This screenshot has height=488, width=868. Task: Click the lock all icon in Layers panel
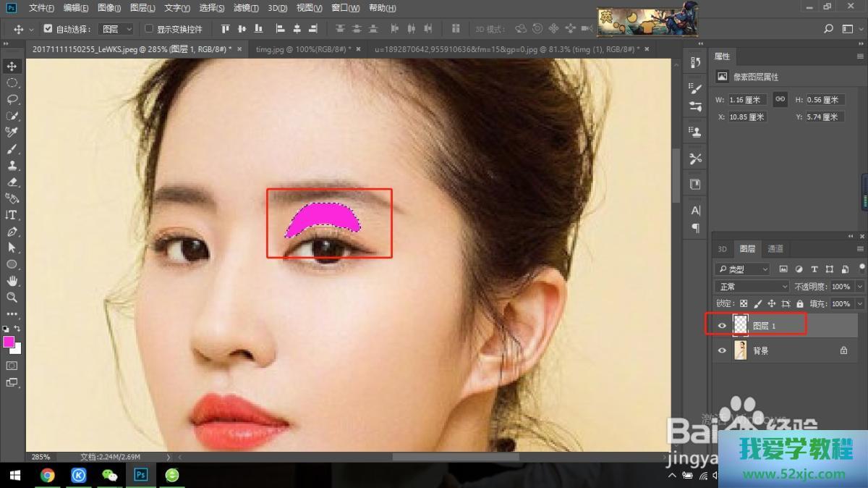(800, 304)
